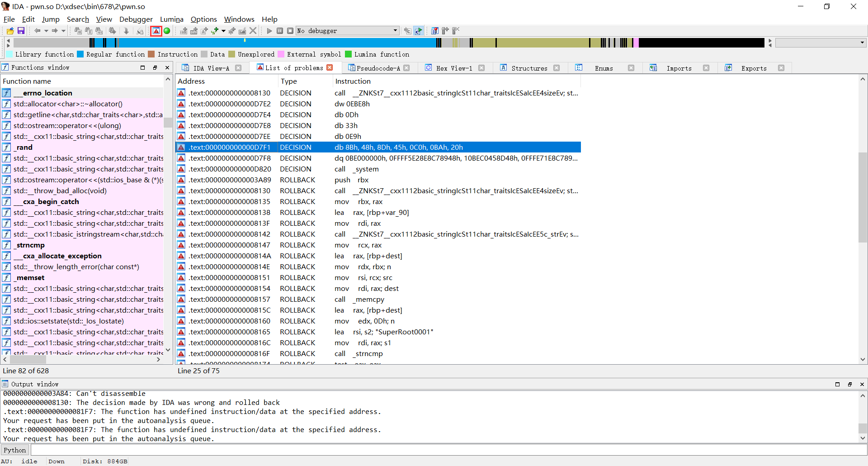868x466 pixels.
Task: Select the _memset function in list
Action: pos(82,277)
